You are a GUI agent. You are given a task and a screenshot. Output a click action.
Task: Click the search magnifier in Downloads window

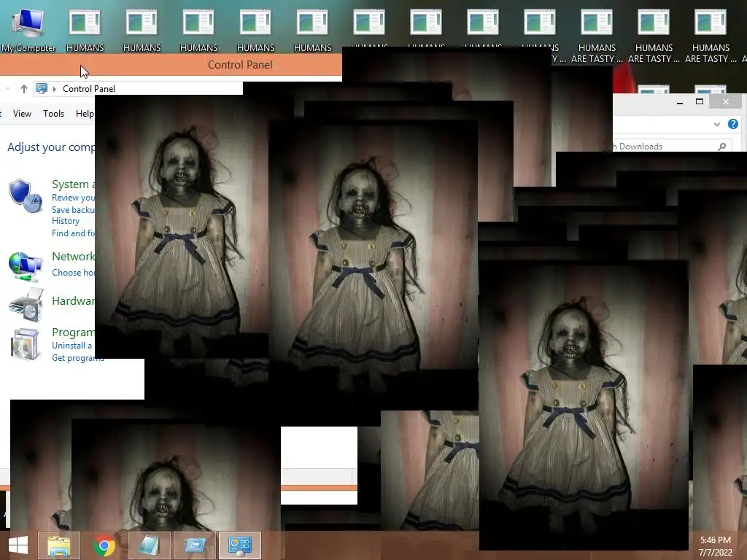[722, 147]
